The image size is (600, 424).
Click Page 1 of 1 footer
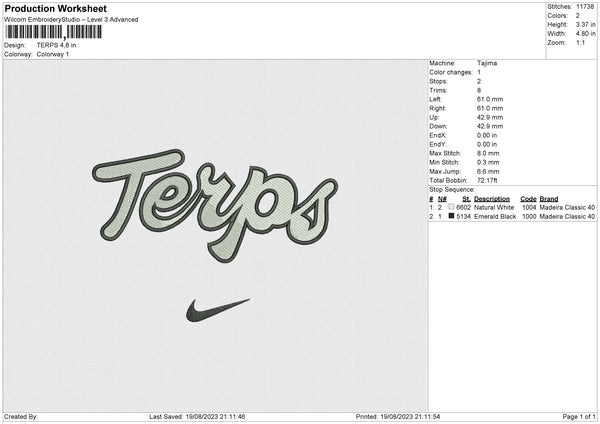(x=579, y=416)
